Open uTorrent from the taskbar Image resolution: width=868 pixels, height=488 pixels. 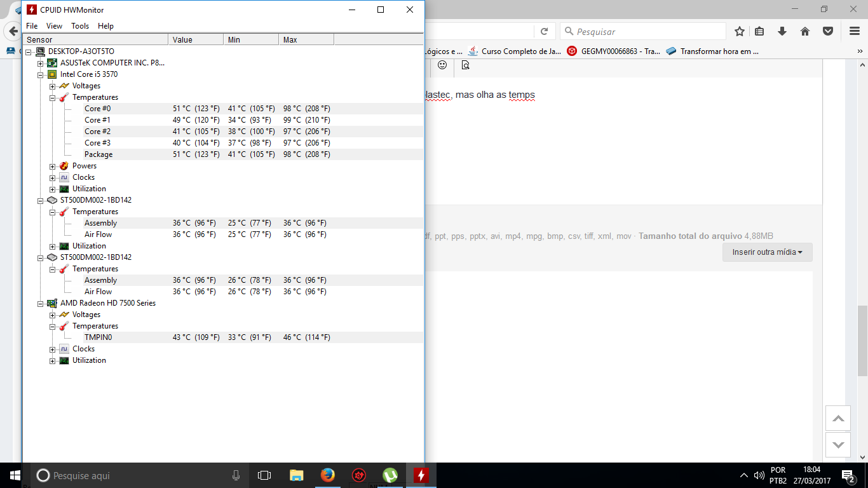390,475
